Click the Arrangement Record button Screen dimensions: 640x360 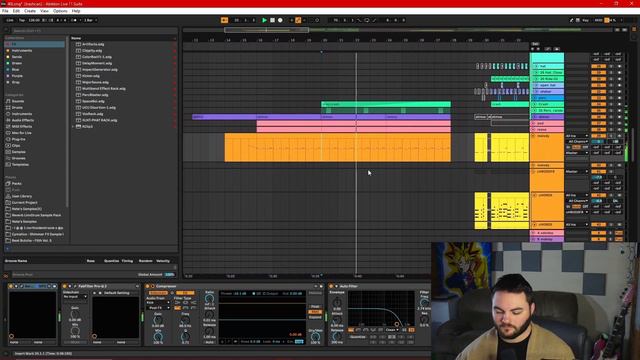pyautogui.click(x=280, y=20)
